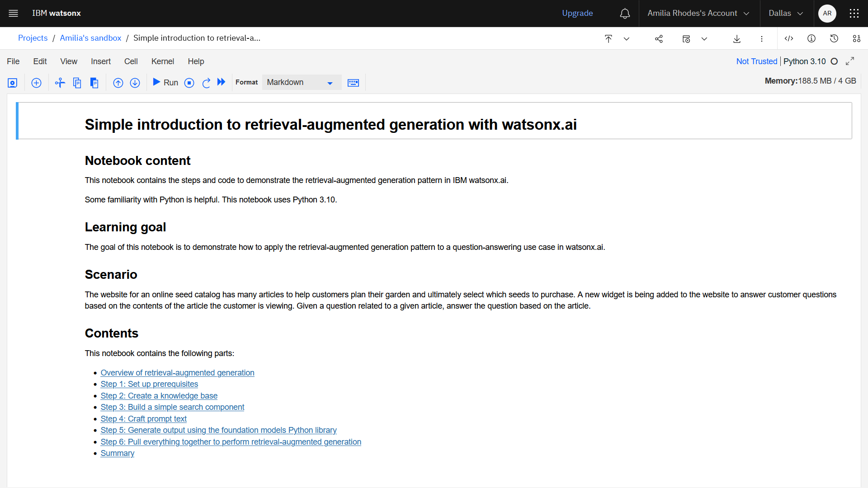Click the Overview of retrieval-augmented generation link
This screenshot has width=868, height=488.
[178, 372]
